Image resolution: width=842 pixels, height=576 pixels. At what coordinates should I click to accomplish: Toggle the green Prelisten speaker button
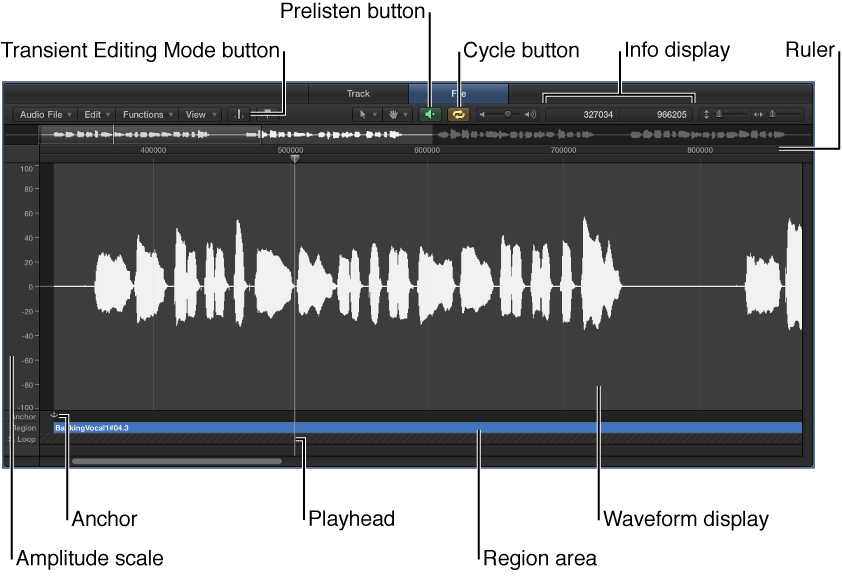tap(429, 114)
